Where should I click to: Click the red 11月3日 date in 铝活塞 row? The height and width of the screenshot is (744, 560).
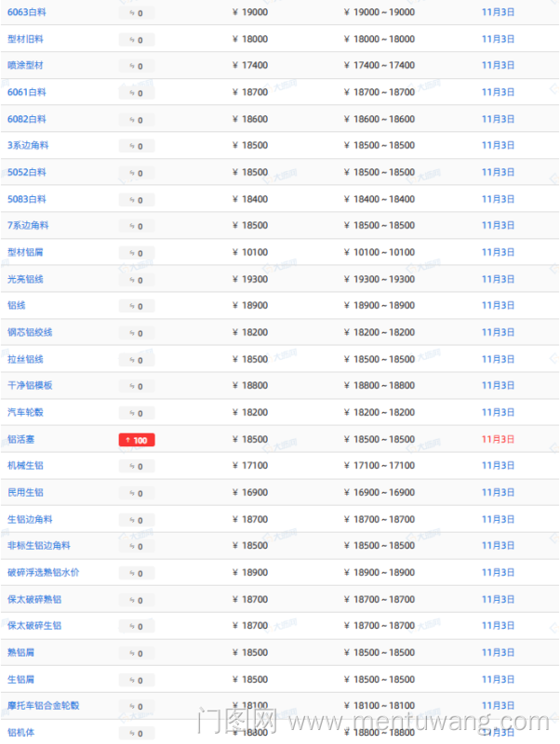click(x=498, y=439)
